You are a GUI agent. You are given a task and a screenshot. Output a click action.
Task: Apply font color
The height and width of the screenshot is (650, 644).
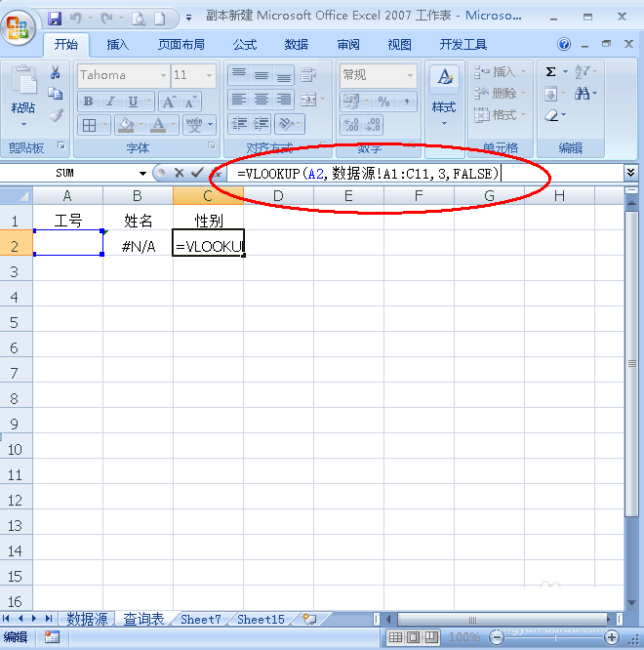pos(158,125)
